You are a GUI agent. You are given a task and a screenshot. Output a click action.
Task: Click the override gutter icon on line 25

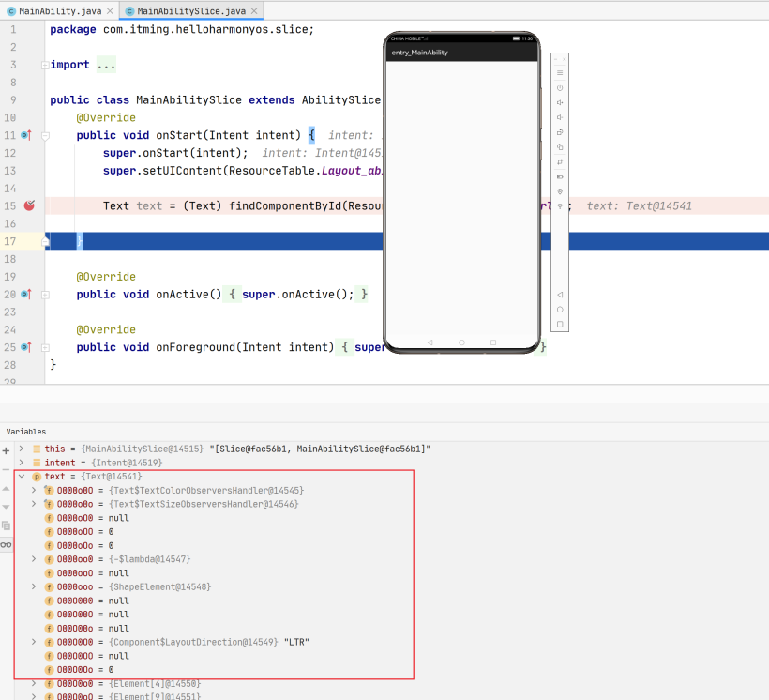click(26, 347)
